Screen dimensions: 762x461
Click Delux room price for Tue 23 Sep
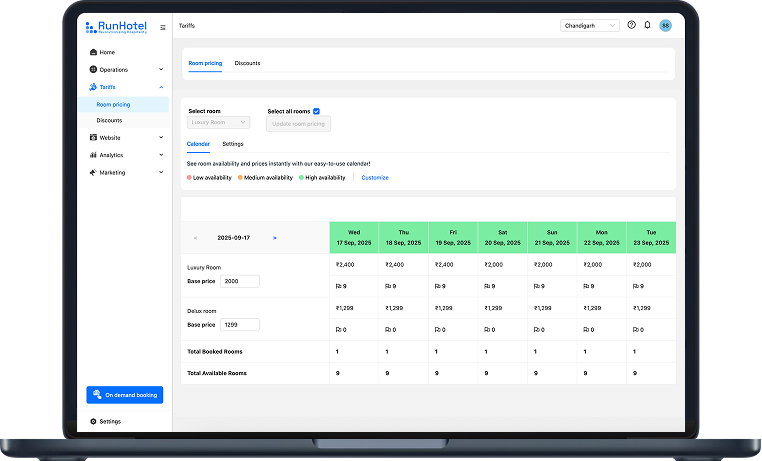pos(642,308)
